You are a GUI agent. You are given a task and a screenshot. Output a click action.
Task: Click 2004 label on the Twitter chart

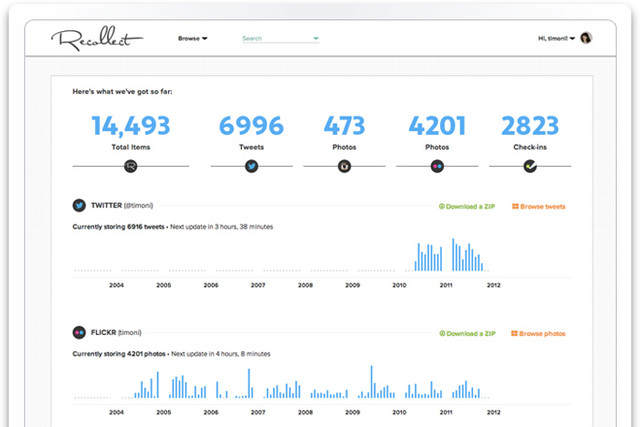point(116,285)
